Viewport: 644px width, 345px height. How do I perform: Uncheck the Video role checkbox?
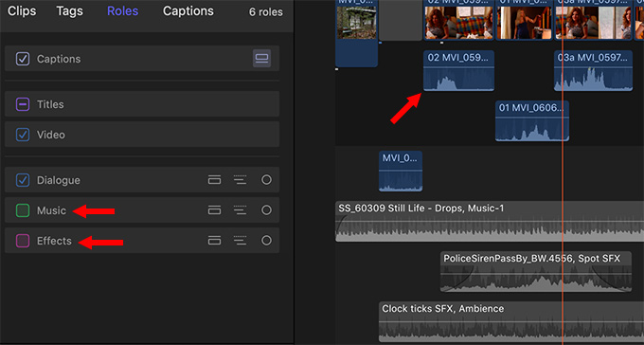point(23,134)
